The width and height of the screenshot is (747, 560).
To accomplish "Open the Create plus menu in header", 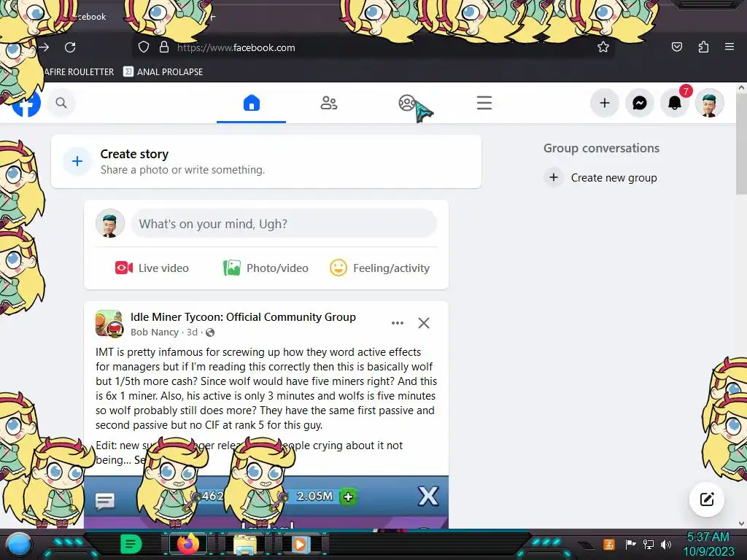I will click(604, 103).
